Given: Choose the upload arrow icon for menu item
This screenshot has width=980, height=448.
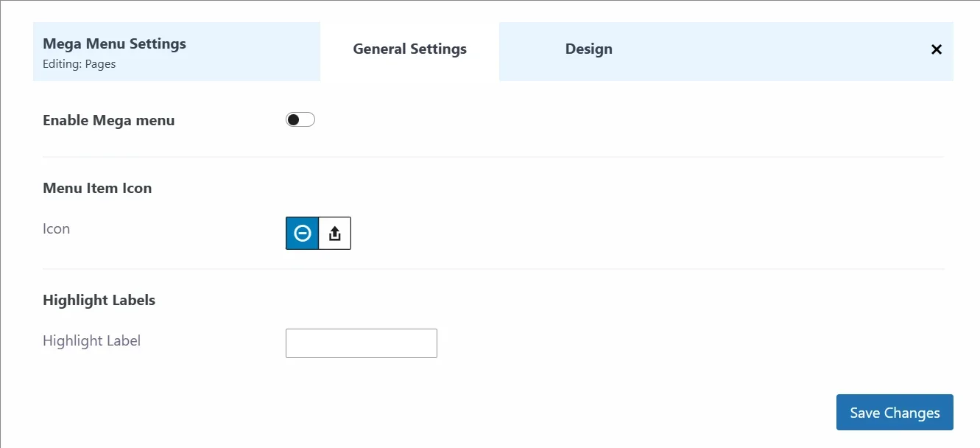Looking at the screenshot, I should [334, 233].
